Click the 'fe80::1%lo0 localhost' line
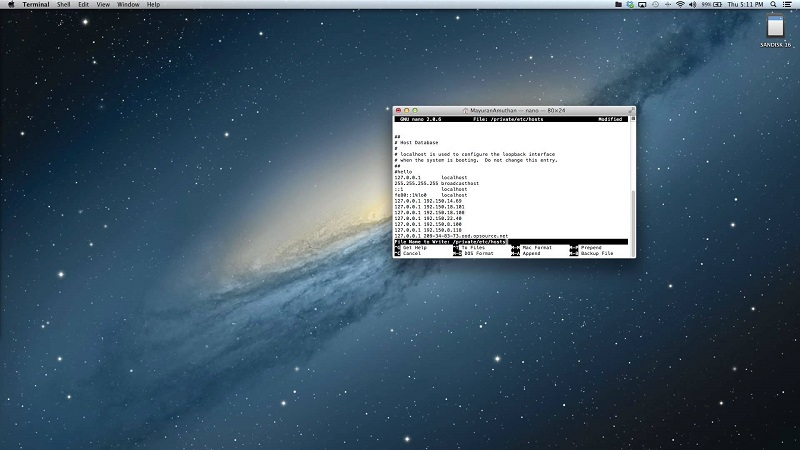 coord(431,195)
